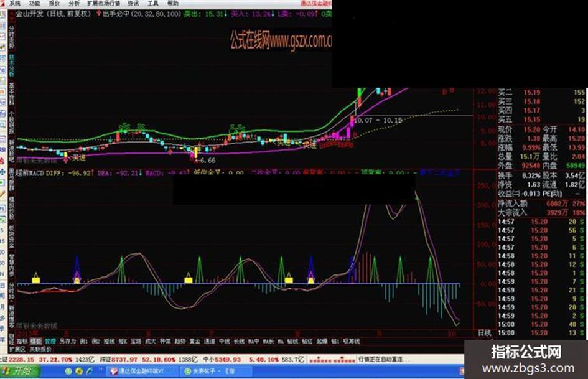Click the 涨幅 9.99% value

tap(530, 147)
